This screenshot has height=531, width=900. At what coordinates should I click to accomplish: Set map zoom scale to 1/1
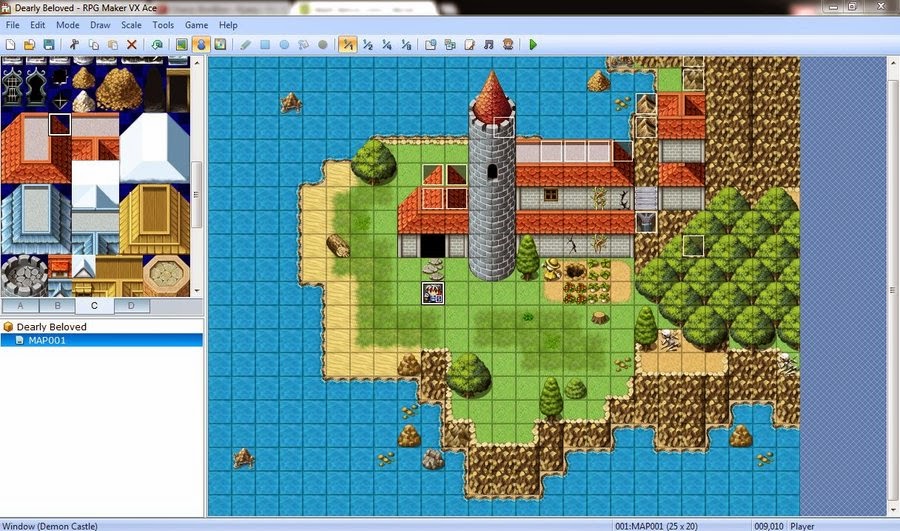[x=348, y=44]
